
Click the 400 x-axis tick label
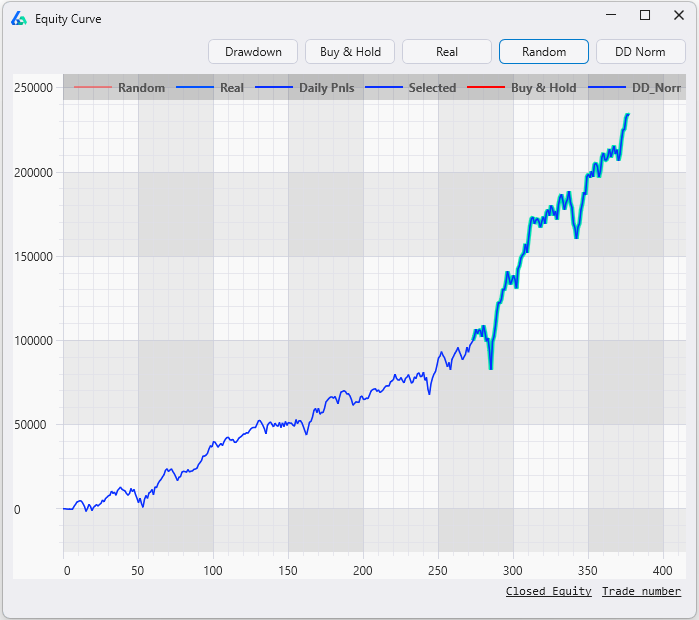663,570
